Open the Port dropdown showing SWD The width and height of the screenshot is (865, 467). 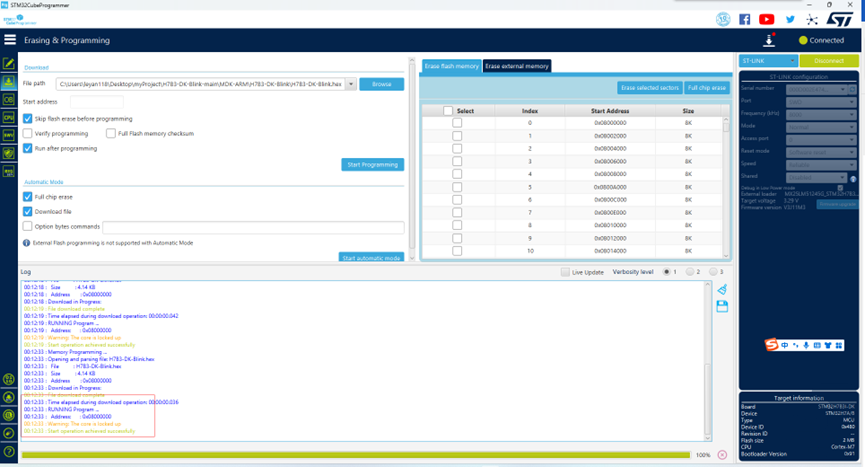pos(821,102)
